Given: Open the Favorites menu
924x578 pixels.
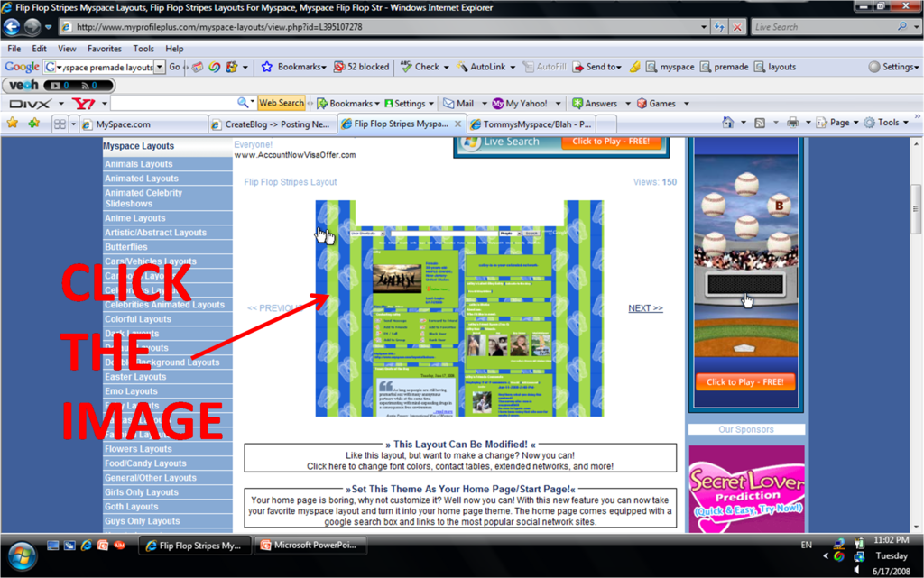Looking at the screenshot, I should (x=105, y=49).
